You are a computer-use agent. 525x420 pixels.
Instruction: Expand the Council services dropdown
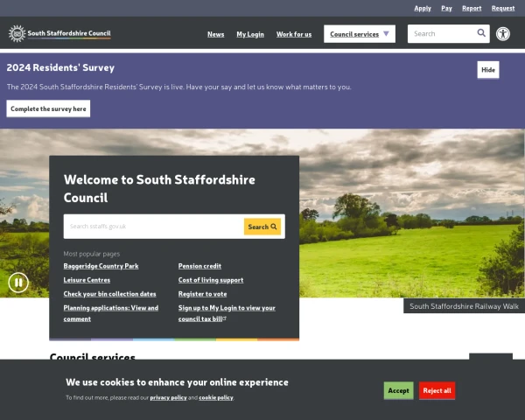360,34
